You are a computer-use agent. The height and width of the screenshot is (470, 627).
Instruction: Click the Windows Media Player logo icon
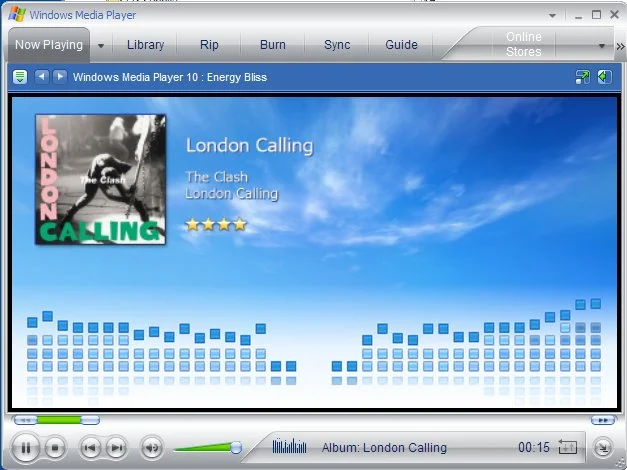click(x=16, y=14)
